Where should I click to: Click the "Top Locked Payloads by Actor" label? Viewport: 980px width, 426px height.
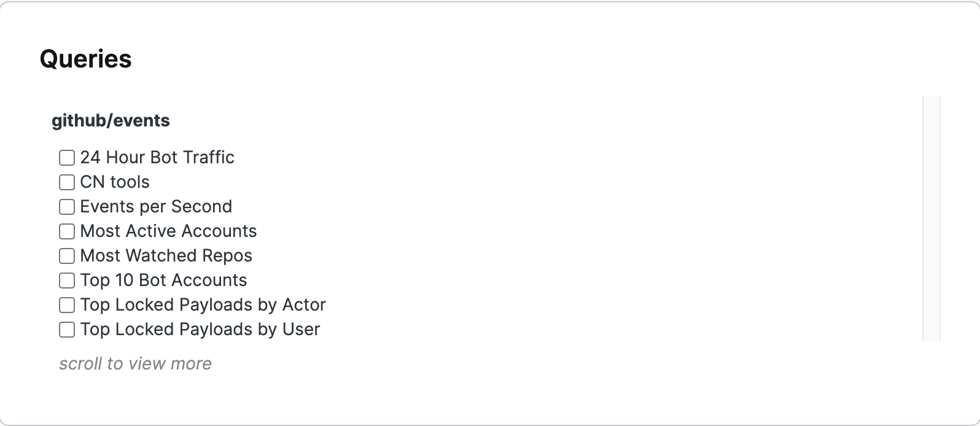203,305
